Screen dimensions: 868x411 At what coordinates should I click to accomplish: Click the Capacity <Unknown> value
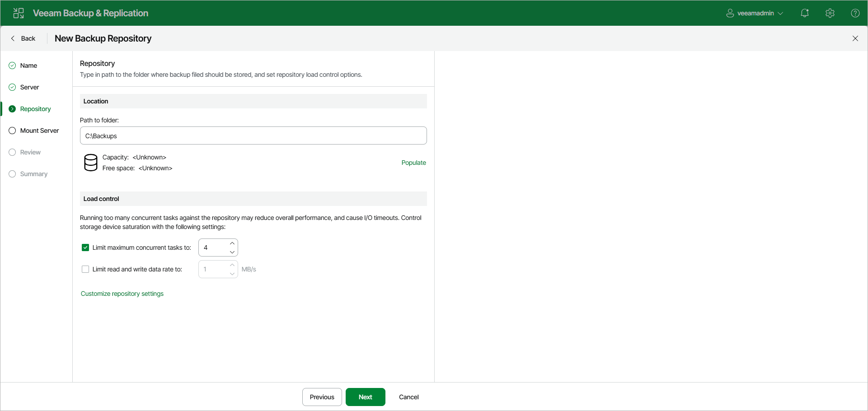click(150, 157)
